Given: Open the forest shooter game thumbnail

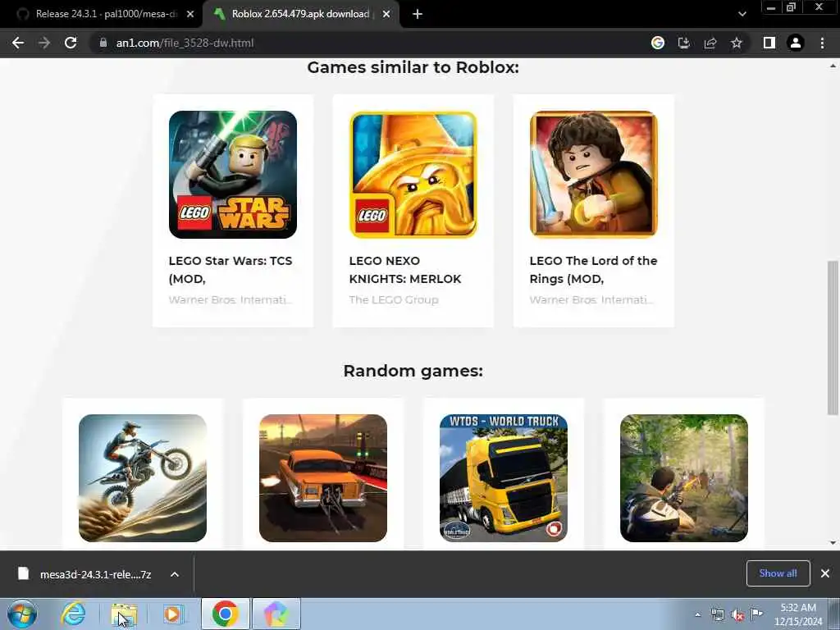Looking at the screenshot, I should coord(684,478).
